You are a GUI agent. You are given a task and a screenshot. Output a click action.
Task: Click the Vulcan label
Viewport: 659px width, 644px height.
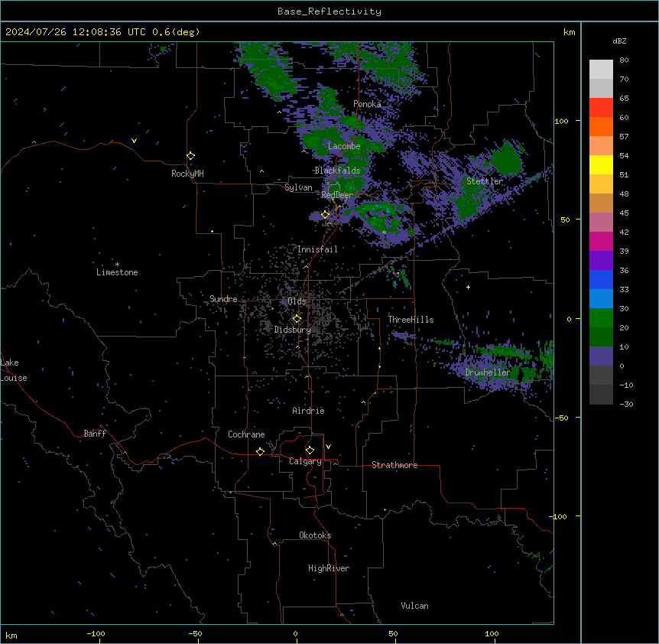(x=414, y=606)
